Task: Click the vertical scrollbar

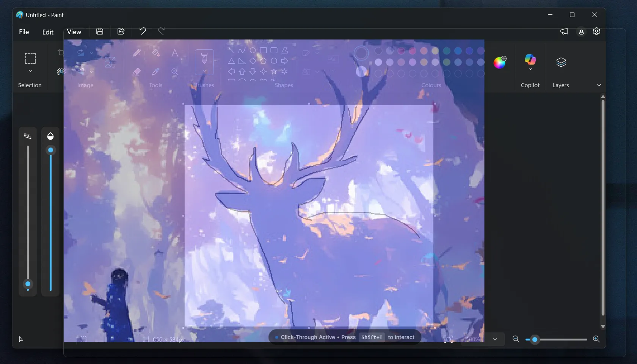Action: click(x=603, y=207)
